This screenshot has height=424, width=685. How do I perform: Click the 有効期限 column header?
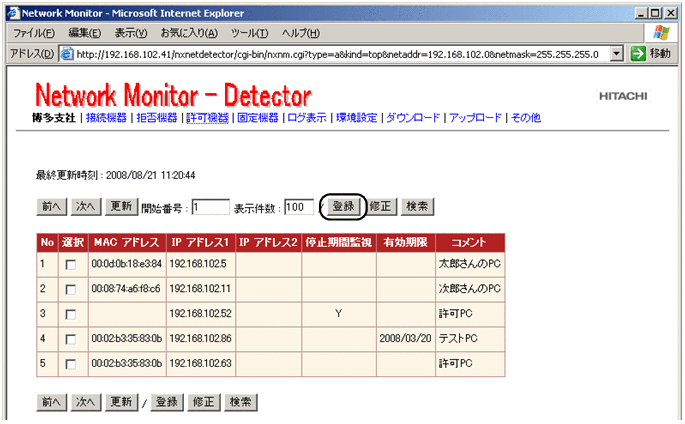pyautogui.click(x=406, y=243)
